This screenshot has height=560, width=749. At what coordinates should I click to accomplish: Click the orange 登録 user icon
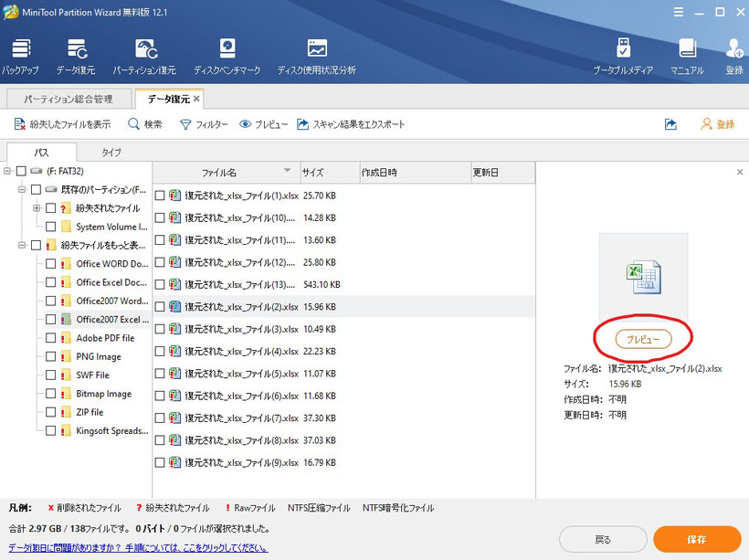[x=717, y=125]
